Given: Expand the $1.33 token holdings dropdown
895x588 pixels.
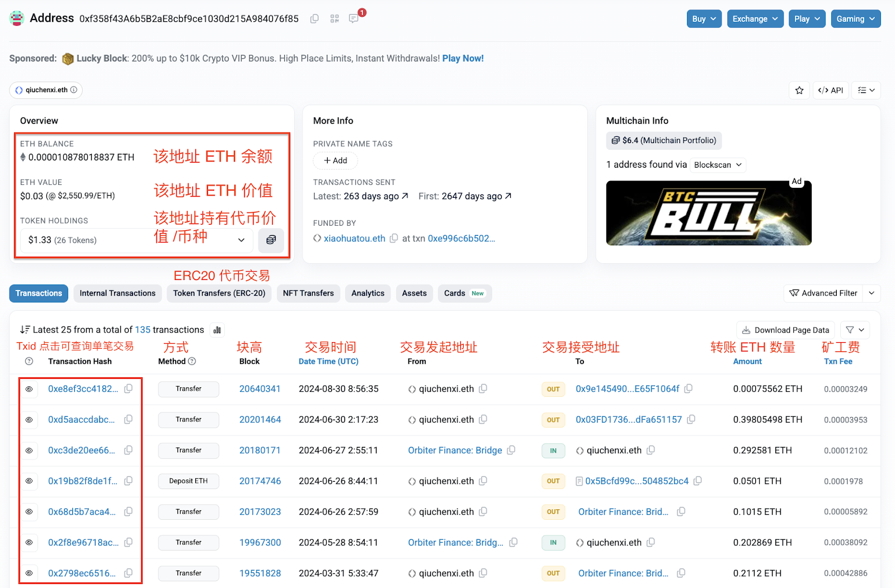Looking at the screenshot, I should pyautogui.click(x=136, y=240).
